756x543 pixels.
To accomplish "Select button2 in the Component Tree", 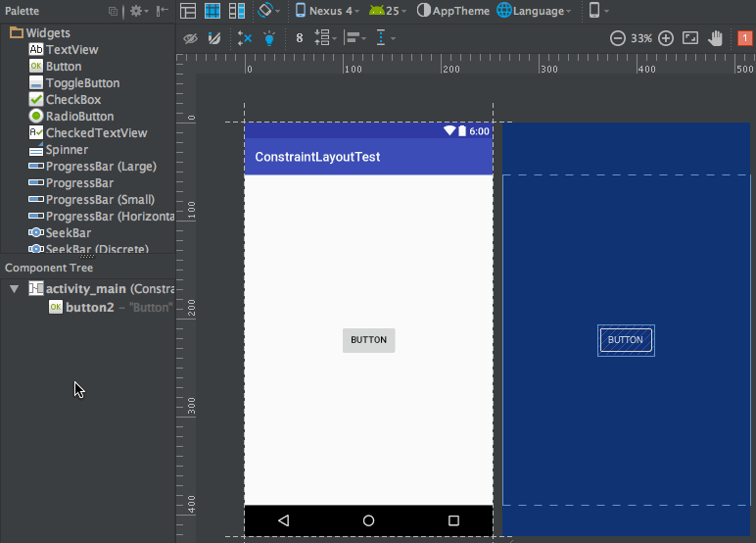I will pos(88,307).
